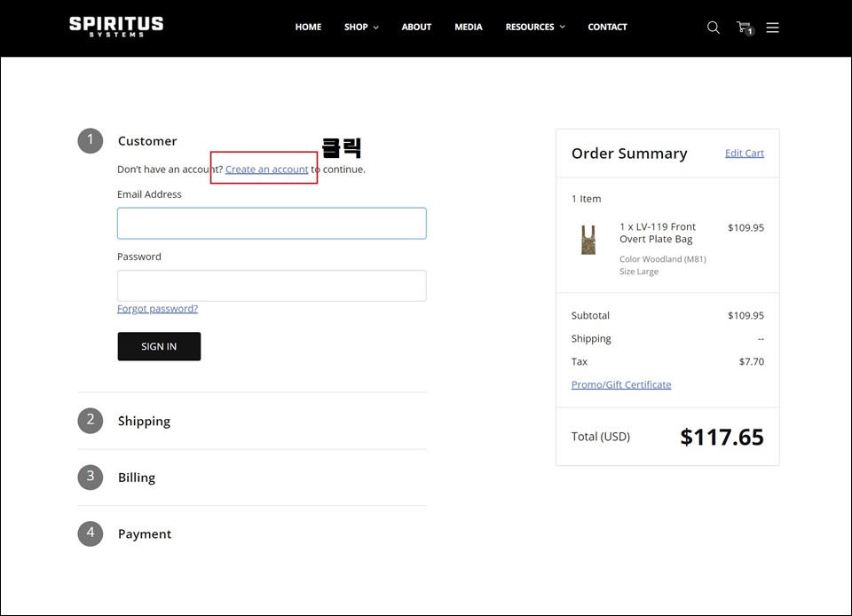This screenshot has width=852, height=616.
Task: Go to the Spiritus Systems logo homepage
Action: point(116,27)
